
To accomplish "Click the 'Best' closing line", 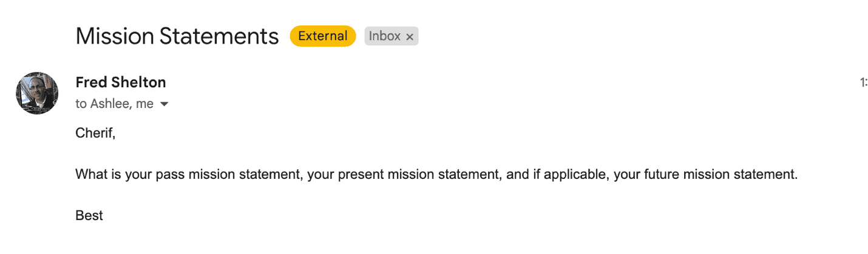I will [x=89, y=215].
